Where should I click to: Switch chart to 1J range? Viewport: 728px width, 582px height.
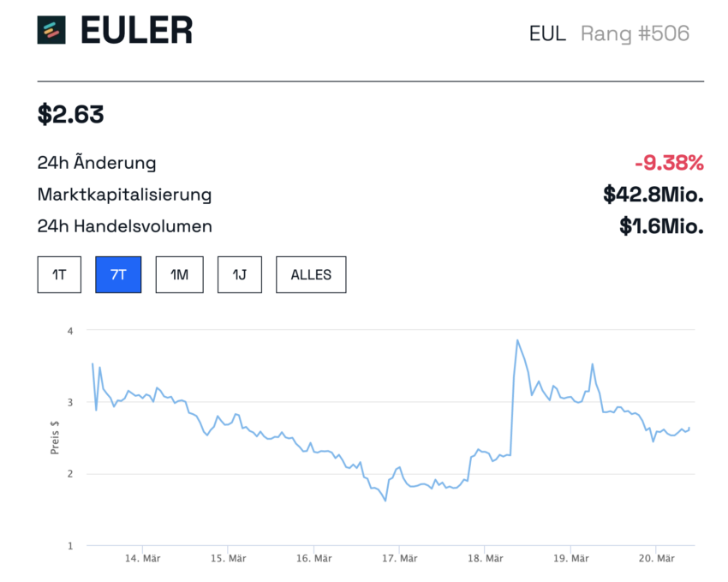pos(240,274)
